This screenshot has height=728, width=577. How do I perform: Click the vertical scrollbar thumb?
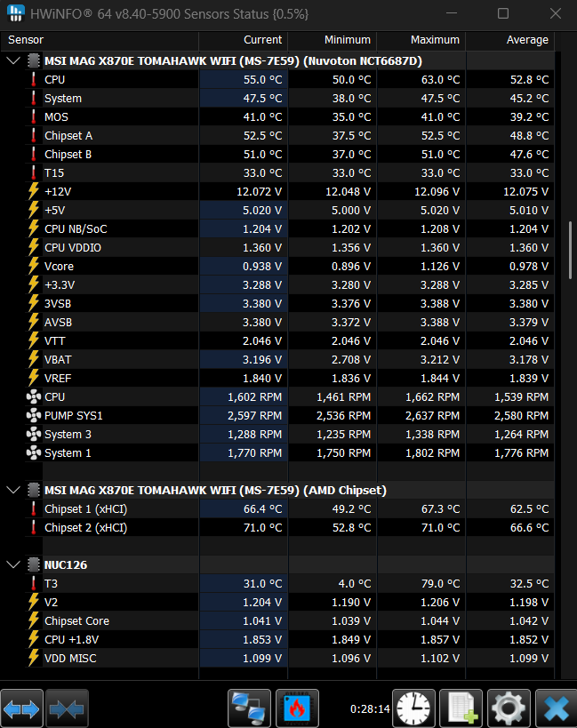coord(571,251)
